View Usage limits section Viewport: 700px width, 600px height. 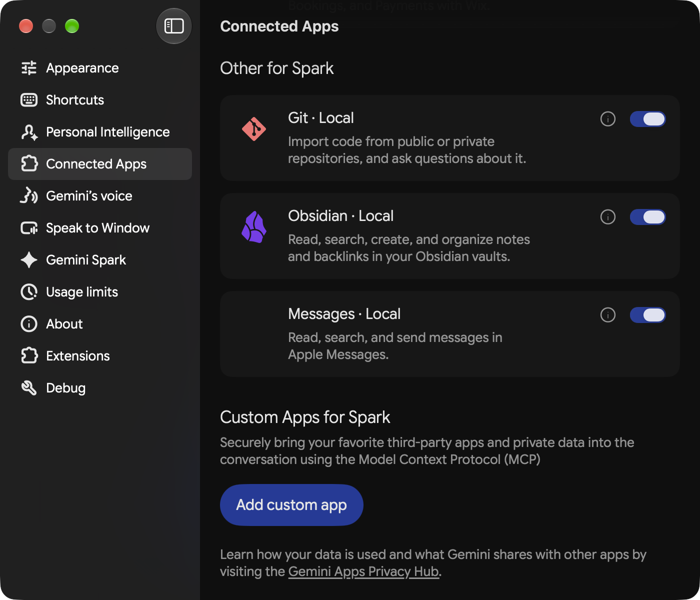tap(100, 292)
